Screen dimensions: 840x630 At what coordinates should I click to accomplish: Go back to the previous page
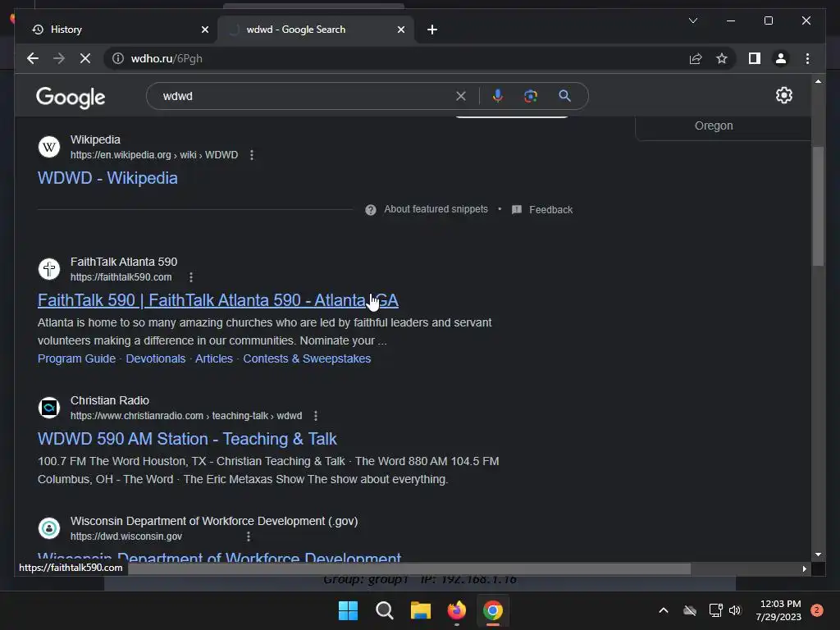(33, 58)
